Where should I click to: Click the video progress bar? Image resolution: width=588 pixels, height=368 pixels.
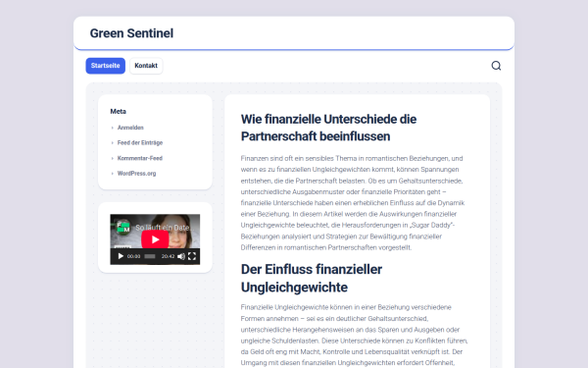(x=150, y=256)
